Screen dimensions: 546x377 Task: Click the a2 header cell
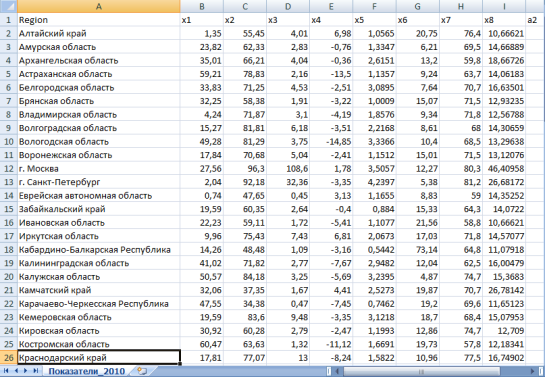click(x=536, y=20)
